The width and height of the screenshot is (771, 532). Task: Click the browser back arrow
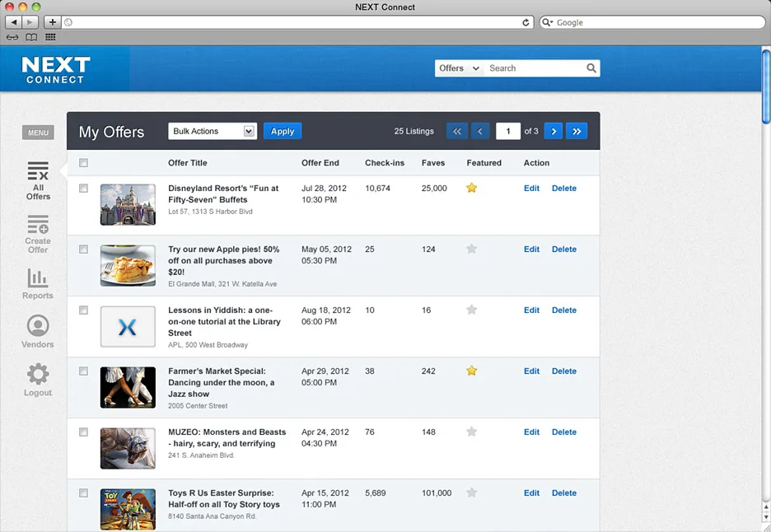coord(14,22)
